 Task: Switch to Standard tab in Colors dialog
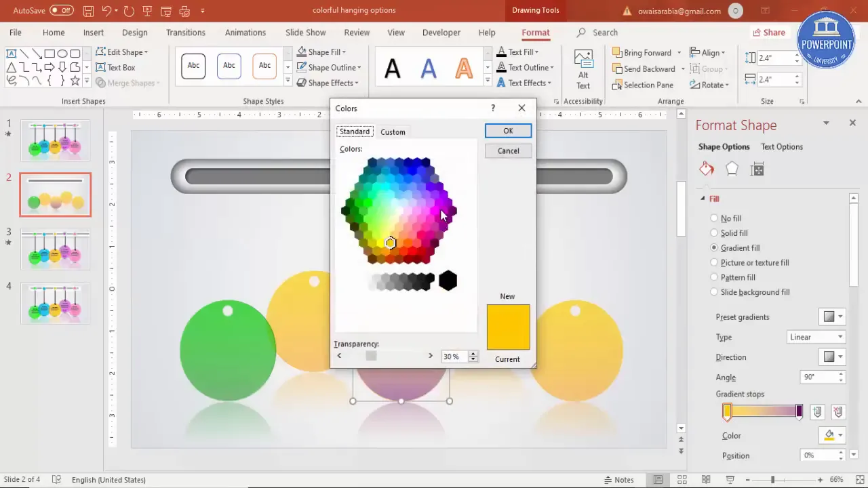coord(355,131)
